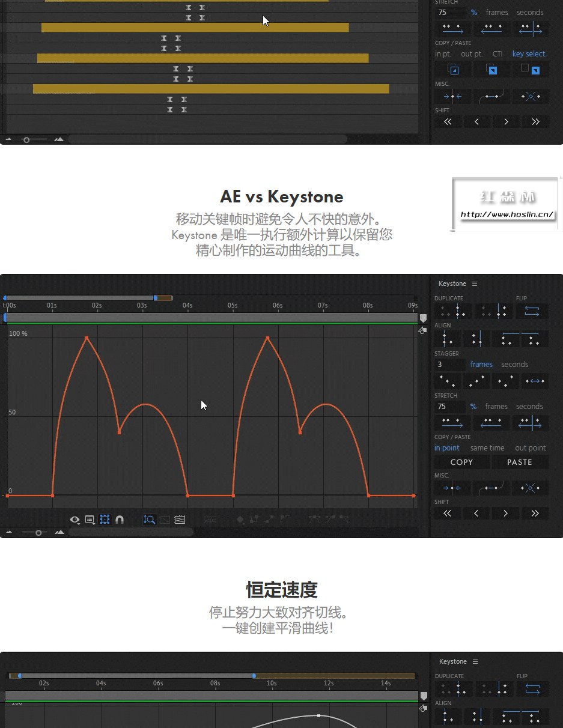
Task: Switch STAGGER units to seconds
Action: tap(514, 365)
